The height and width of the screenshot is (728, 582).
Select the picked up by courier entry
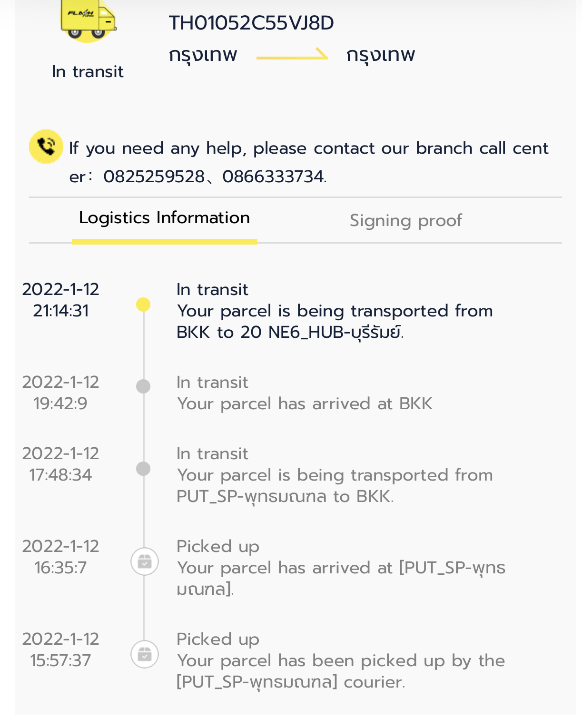[x=341, y=661]
